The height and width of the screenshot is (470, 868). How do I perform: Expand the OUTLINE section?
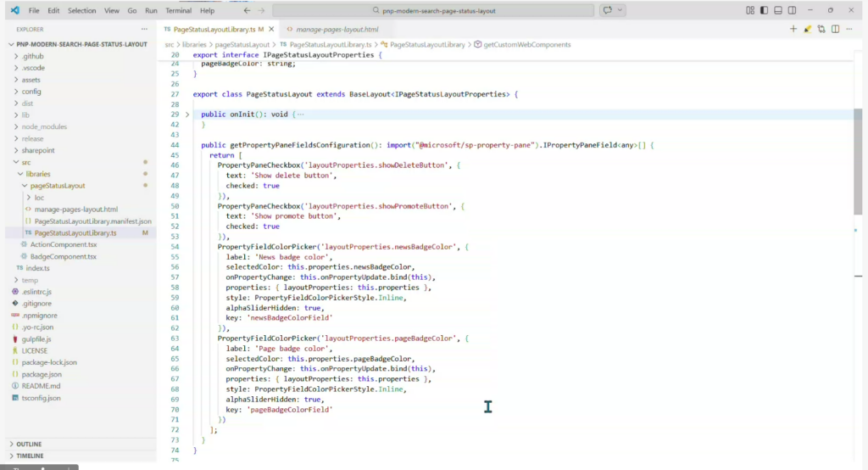tap(29, 444)
